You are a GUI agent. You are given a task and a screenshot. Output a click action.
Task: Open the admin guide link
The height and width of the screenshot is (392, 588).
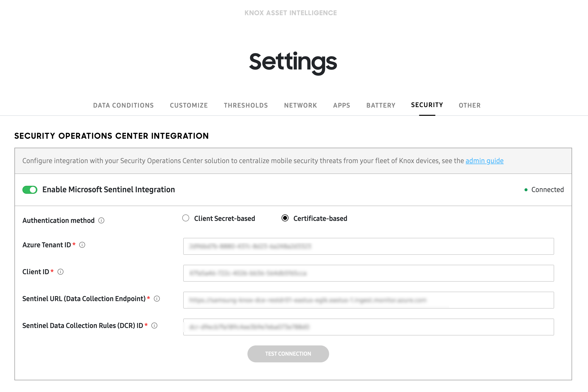coord(484,161)
